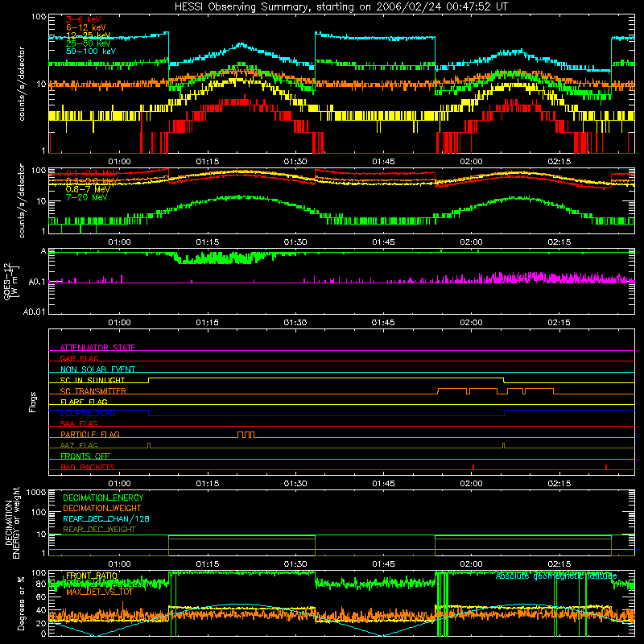Click the red 0.1-0.3 MeV legend label
This screenshot has width=644, height=644.
(x=92, y=173)
